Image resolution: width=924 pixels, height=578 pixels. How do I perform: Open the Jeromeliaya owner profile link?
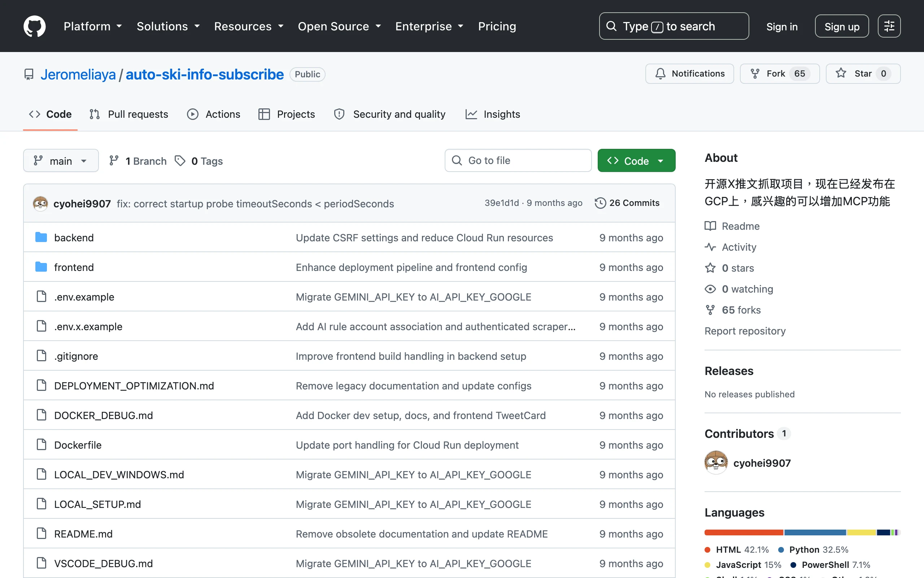click(x=78, y=74)
